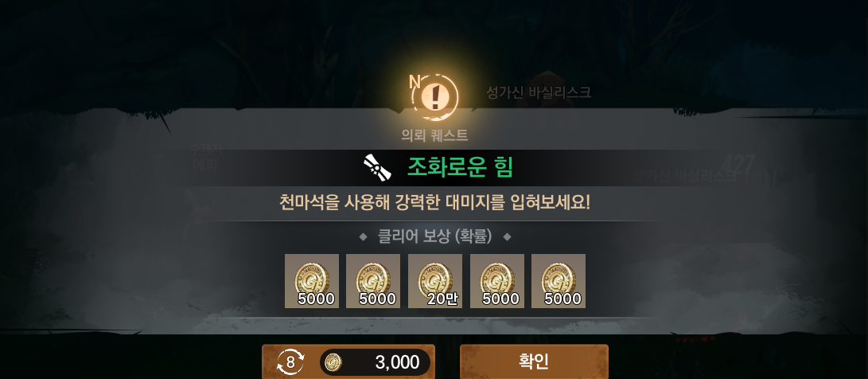This screenshot has height=379, width=868.
Task: Select the leftmost 5000 gold reward
Action: [312, 281]
